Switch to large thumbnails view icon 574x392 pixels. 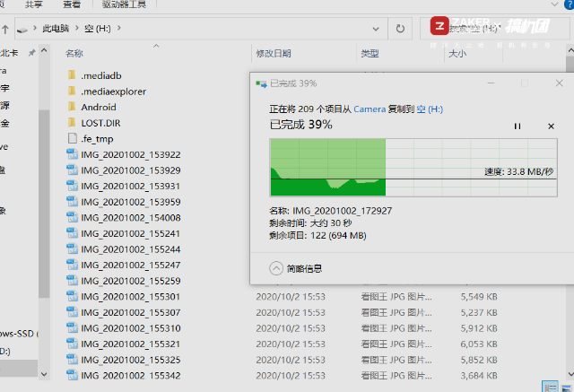[567, 388]
